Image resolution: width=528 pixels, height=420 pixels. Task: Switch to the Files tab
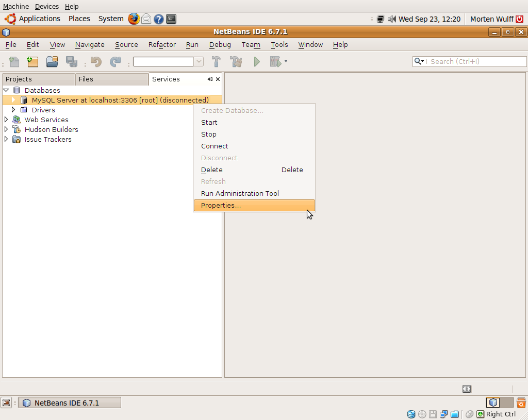tap(111, 79)
